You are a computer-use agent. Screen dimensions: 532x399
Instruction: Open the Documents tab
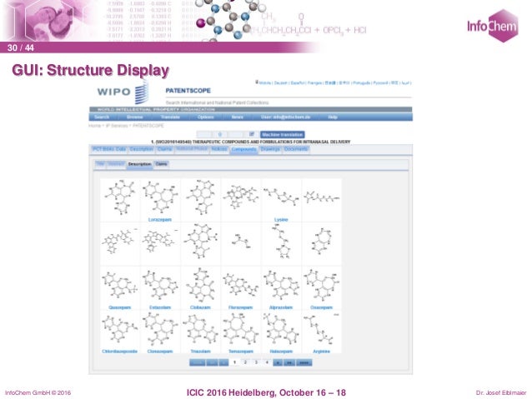(296, 149)
